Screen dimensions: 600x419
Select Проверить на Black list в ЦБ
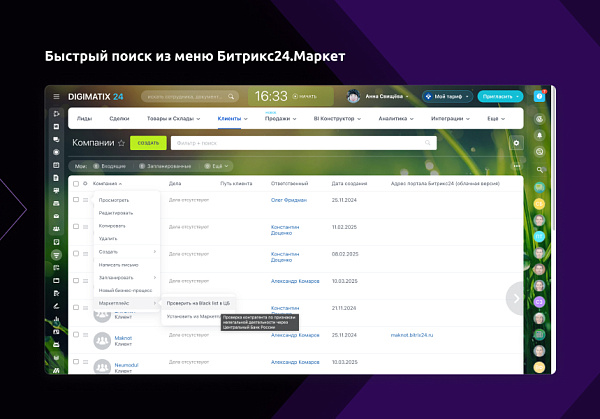click(198, 303)
